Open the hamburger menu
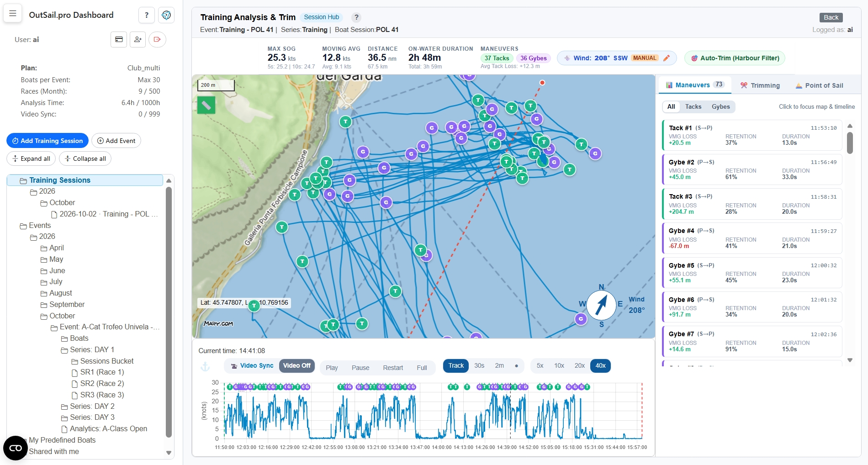Viewport: 868px width, 465px height. (x=13, y=13)
